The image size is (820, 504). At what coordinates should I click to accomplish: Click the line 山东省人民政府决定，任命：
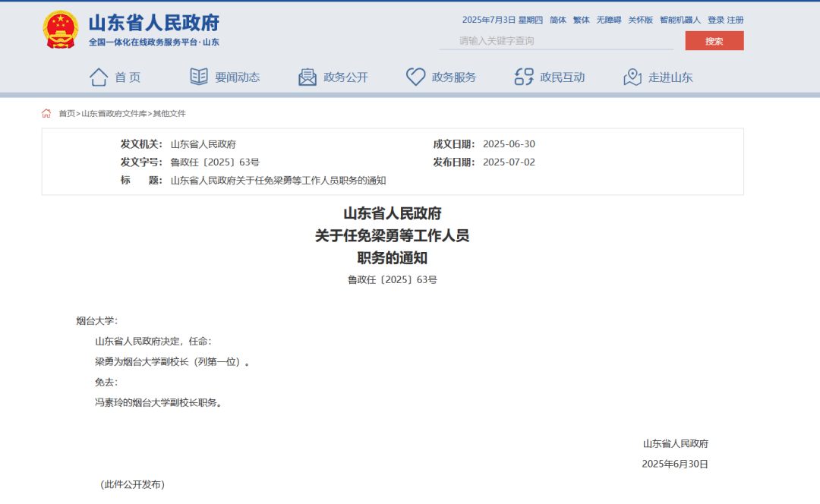pos(153,342)
